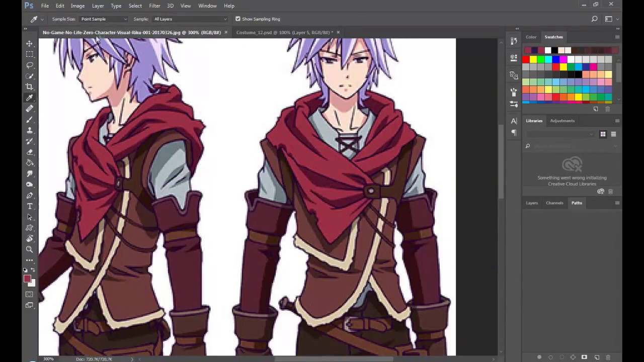Select the Paint Bucket tool
Screen dimensions: 644x362
(x=30, y=163)
